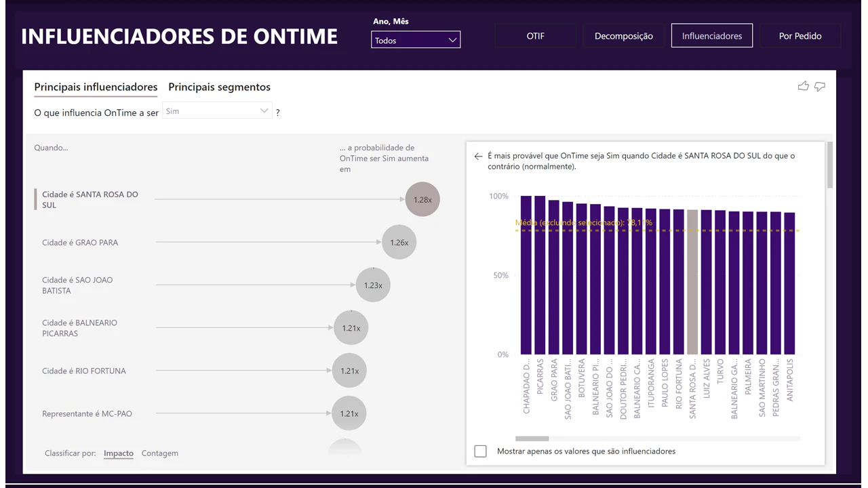Select the 1.28x influencer bubble
The width and height of the screenshot is (868, 488).
pyautogui.click(x=422, y=199)
